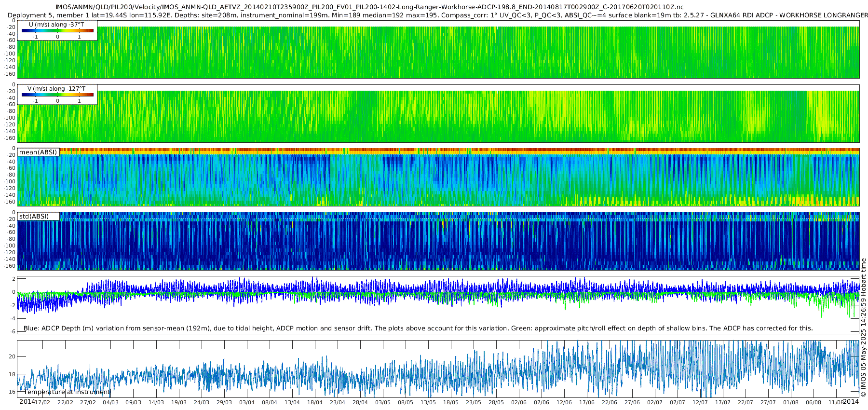The width and height of the screenshot is (868, 410).
Task: Click the 18/04 date tick label
Action: point(315,402)
